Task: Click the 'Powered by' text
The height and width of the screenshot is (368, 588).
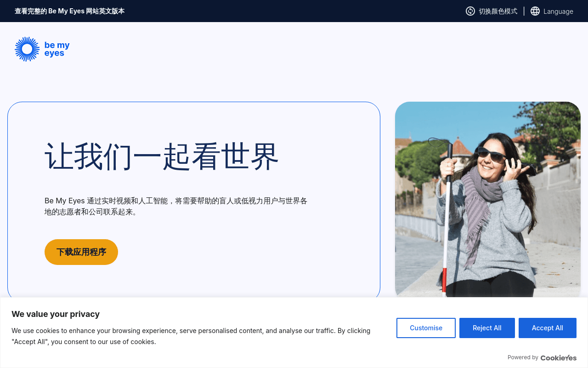Action: [x=523, y=357]
